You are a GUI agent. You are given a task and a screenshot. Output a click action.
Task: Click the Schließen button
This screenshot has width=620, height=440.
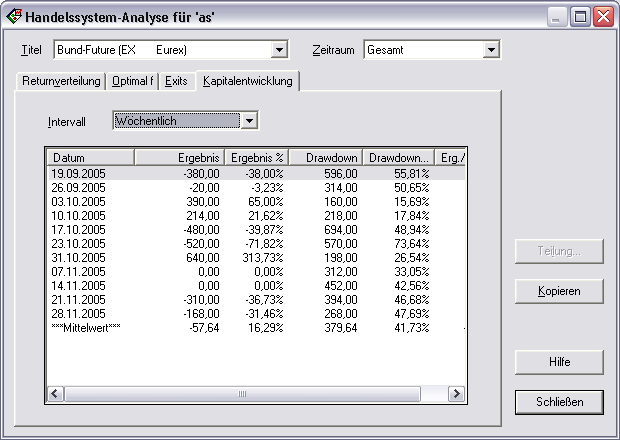click(559, 402)
